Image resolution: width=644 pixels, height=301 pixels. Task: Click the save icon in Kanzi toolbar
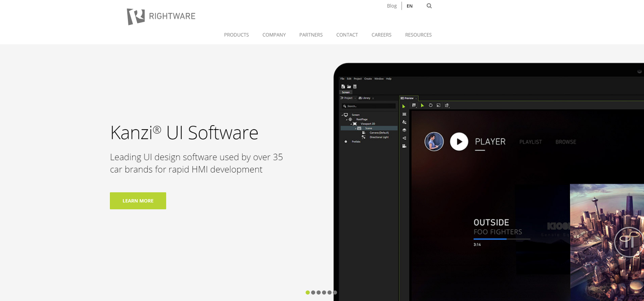click(355, 87)
